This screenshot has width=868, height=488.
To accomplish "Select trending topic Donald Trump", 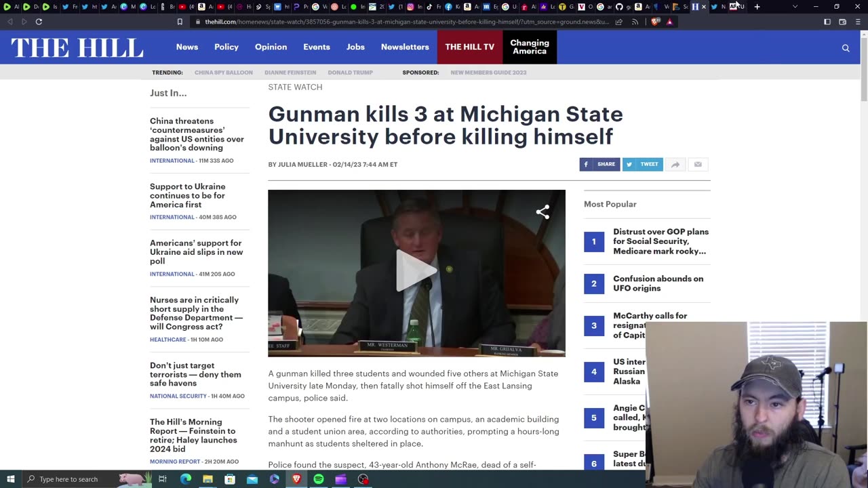I will (351, 73).
